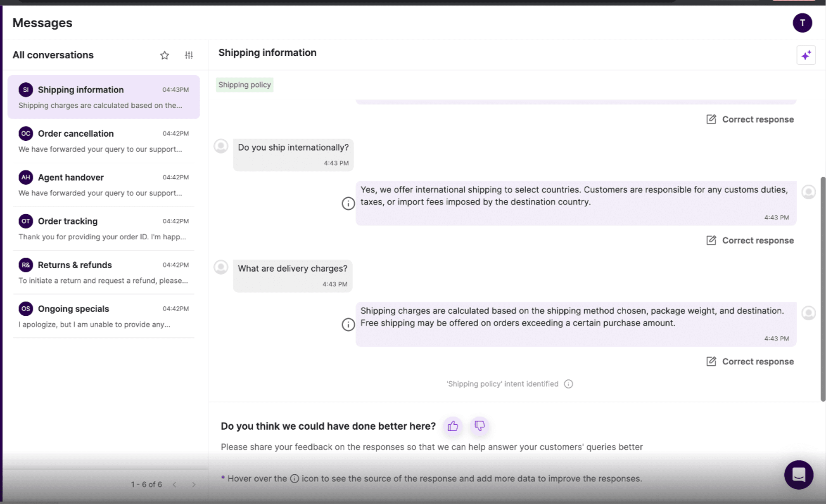The image size is (826, 504).
Task: Click info icon beside international shipping response
Action: click(348, 203)
